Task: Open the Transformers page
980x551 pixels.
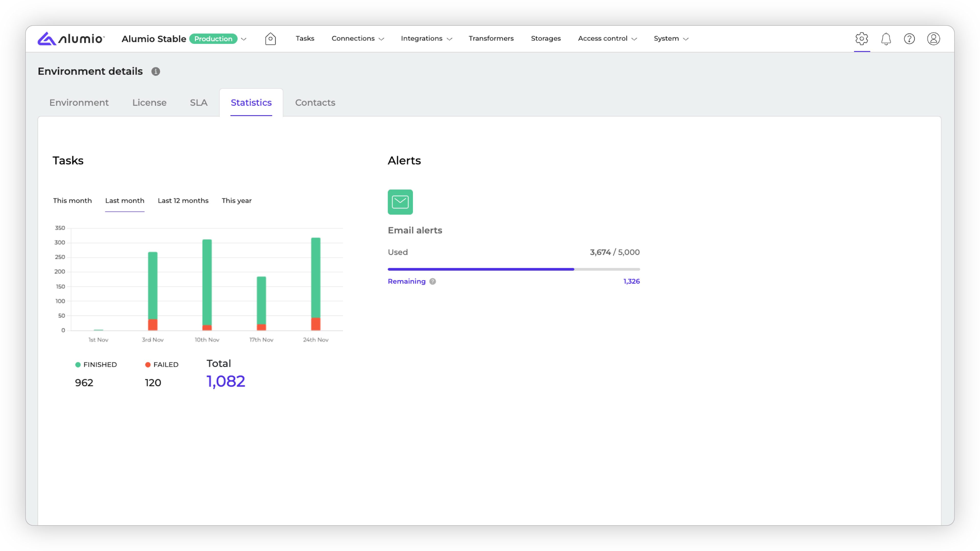Action: 491,39
